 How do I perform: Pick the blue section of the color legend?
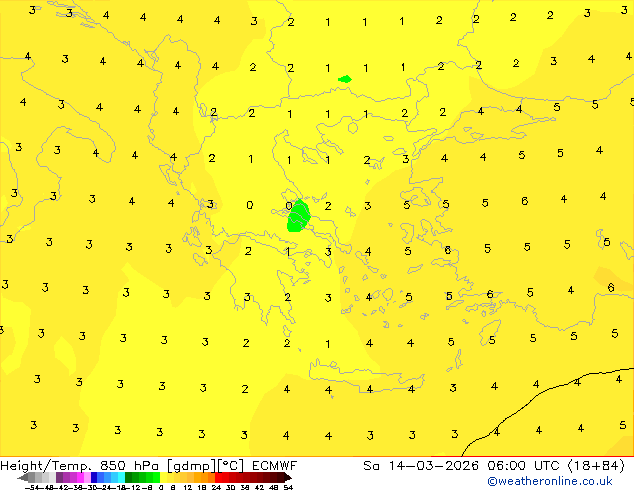click(x=108, y=477)
